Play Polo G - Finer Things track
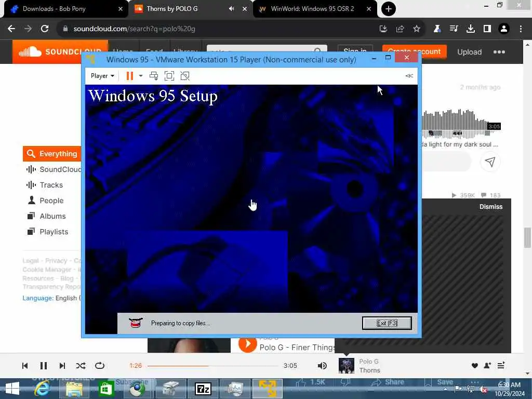 [248, 344]
